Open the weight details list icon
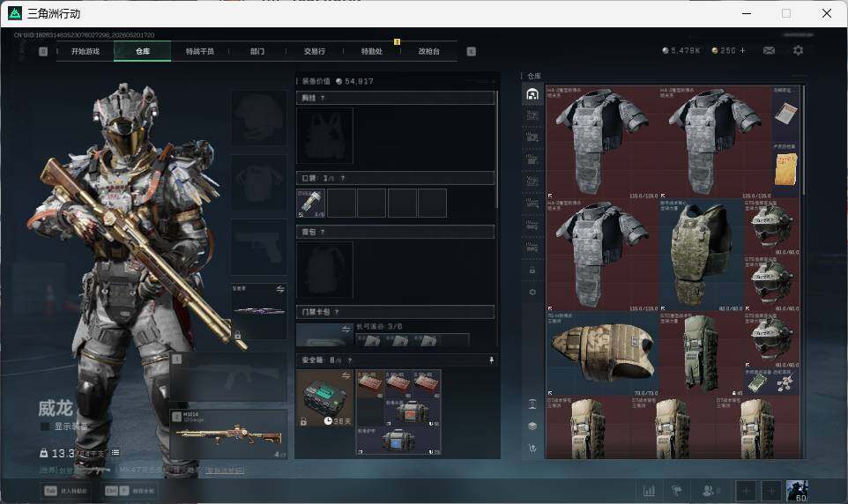This screenshot has width=848, height=504. pos(115,452)
